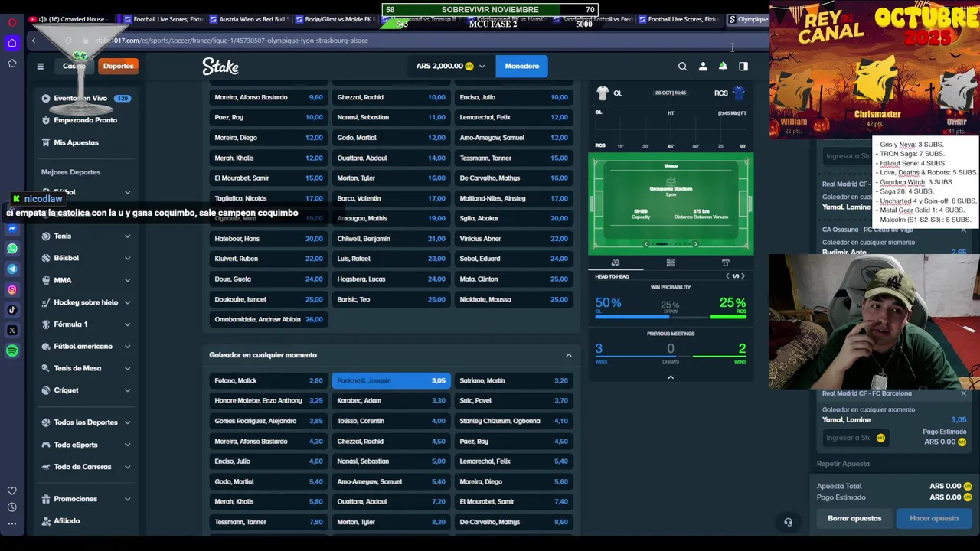Open the search magnifier in Stake header
This screenshot has height=551, width=980.
(682, 67)
